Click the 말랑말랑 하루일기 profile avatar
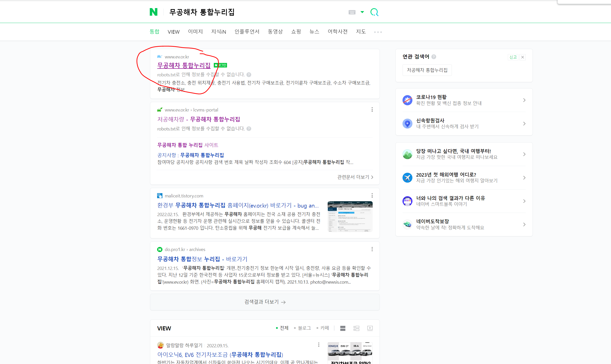 (160, 345)
